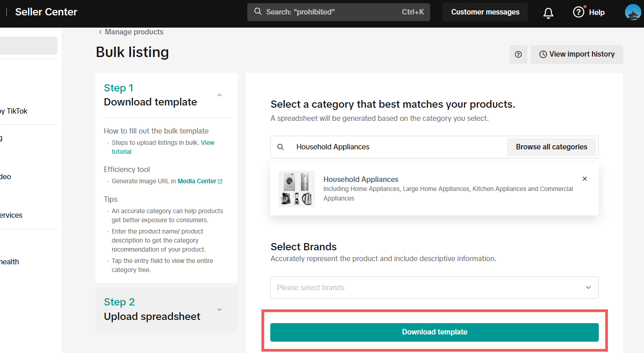Click Browse all categories button

(551, 147)
